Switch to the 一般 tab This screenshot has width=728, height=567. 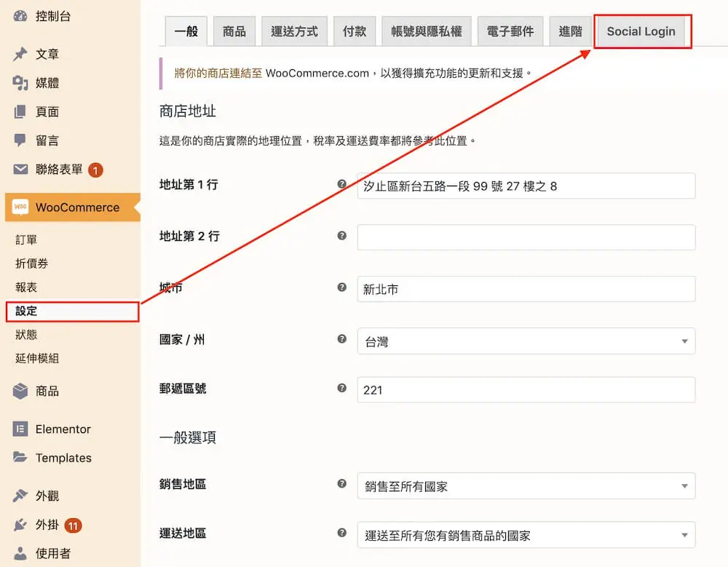coord(186,31)
